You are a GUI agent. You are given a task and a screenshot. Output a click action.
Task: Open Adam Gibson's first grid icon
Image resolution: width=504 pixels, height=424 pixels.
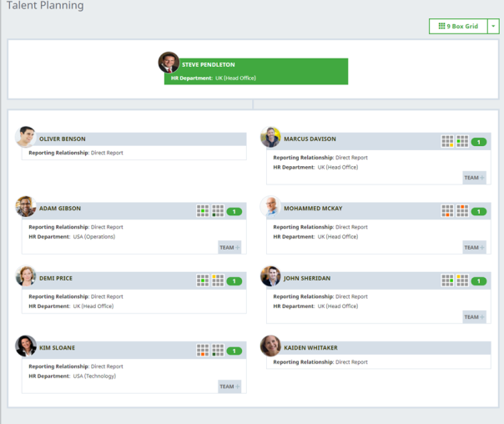coord(203,211)
